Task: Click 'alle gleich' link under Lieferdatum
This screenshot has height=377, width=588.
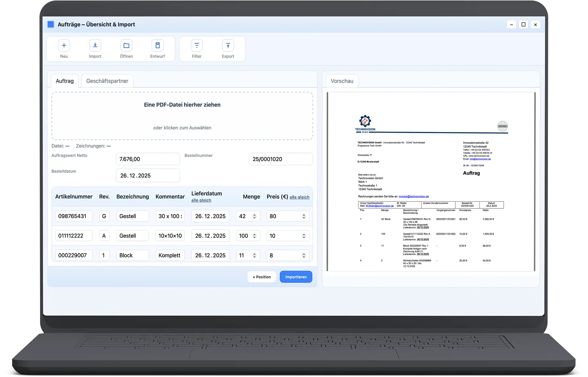Action: click(x=201, y=200)
